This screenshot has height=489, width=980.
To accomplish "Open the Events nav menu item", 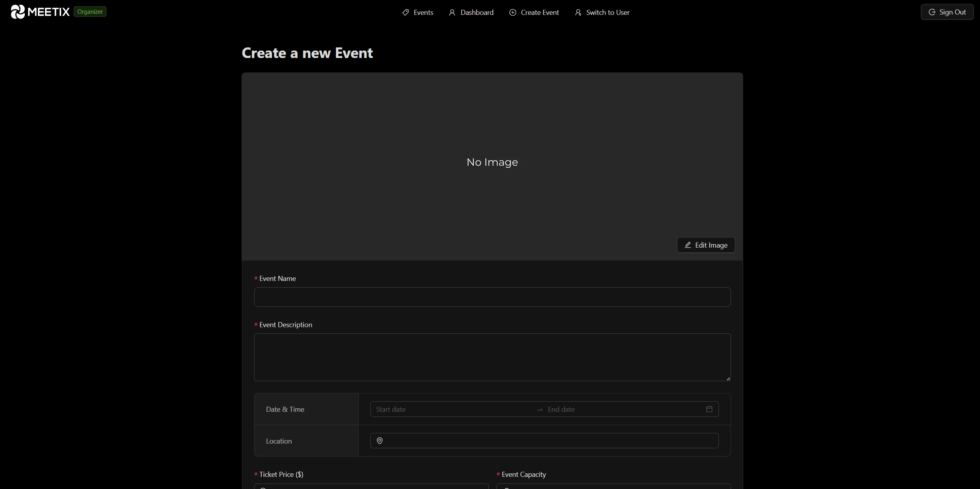I will (423, 13).
